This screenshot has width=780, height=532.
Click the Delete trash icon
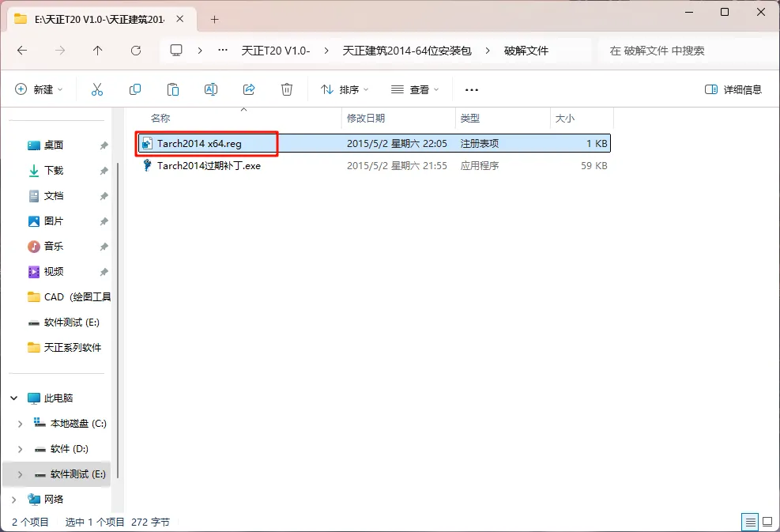pos(287,89)
